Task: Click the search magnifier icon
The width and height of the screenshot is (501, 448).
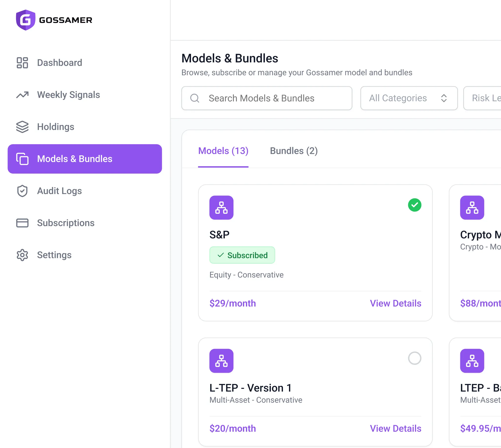Action: [195, 98]
